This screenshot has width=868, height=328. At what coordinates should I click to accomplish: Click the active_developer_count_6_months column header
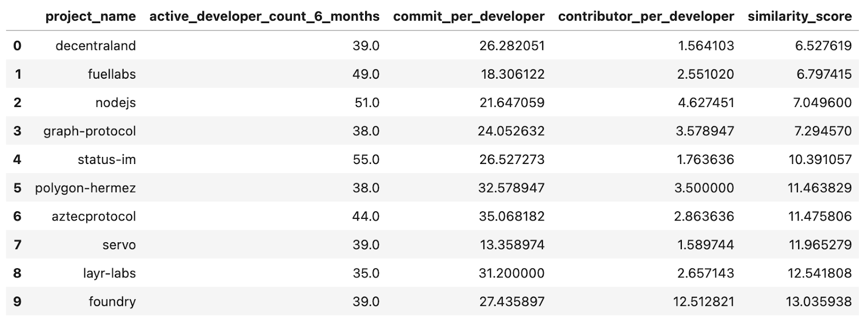pyautogui.click(x=264, y=16)
